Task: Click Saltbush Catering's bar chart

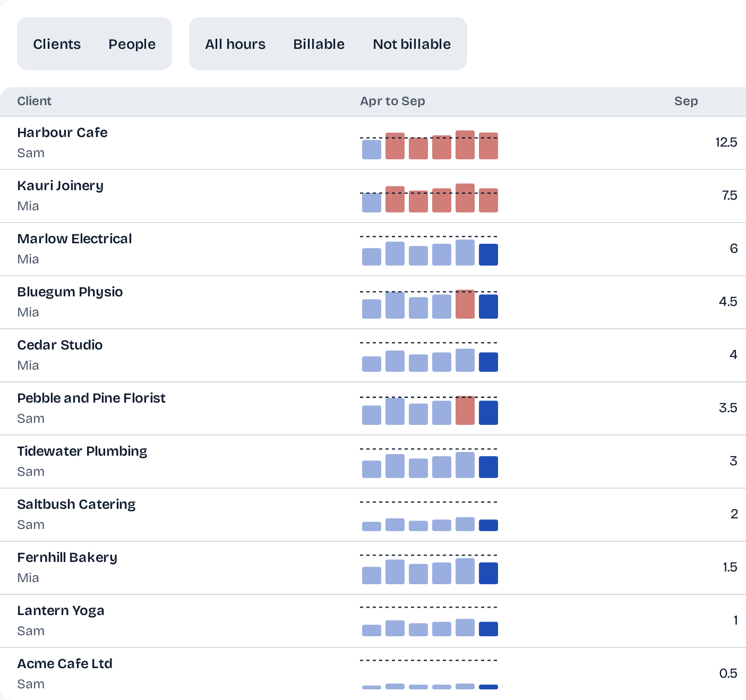Action: click(429, 516)
